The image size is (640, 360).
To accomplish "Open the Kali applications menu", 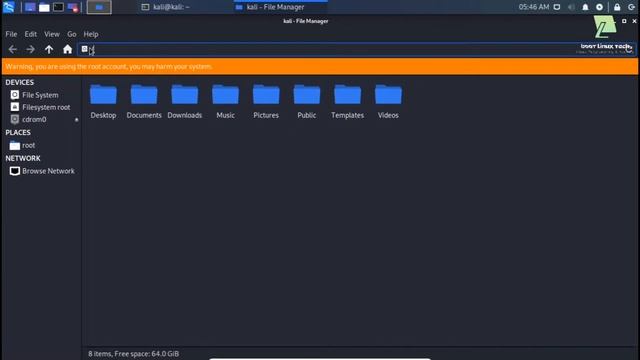I will click(9, 7).
